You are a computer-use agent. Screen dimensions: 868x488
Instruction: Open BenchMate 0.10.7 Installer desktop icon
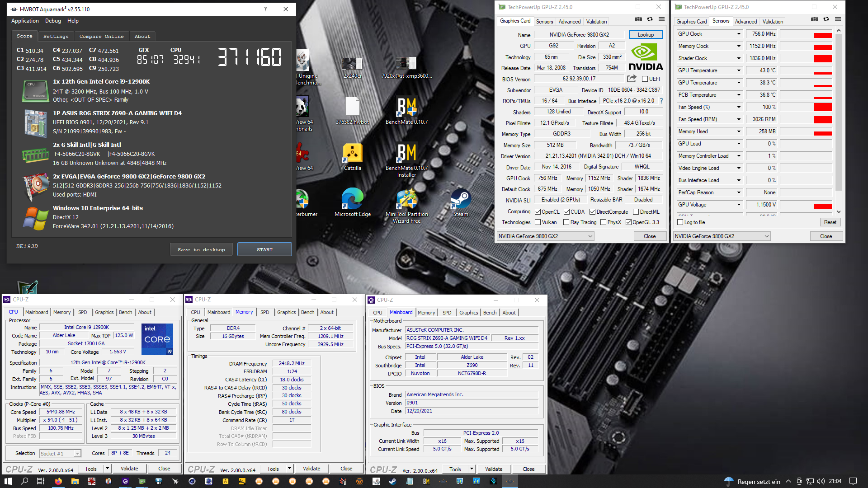(406, 160)
